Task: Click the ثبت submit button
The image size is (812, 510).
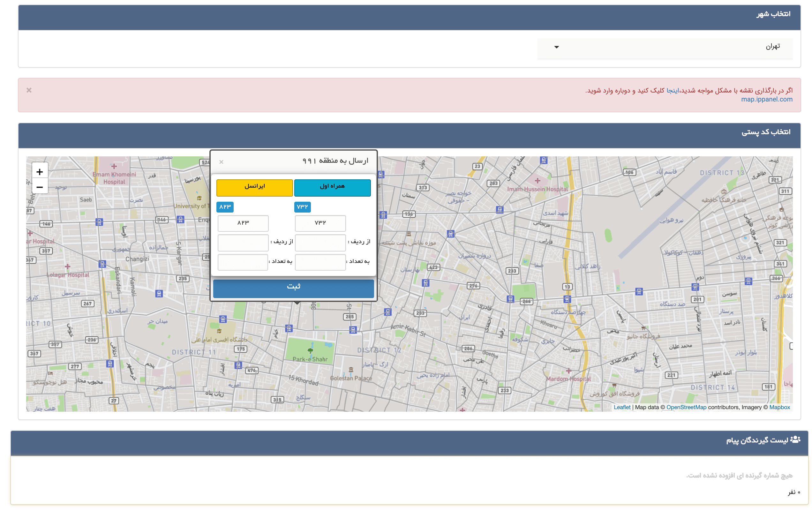Action: pyautogui.click(x=293, y=288)
